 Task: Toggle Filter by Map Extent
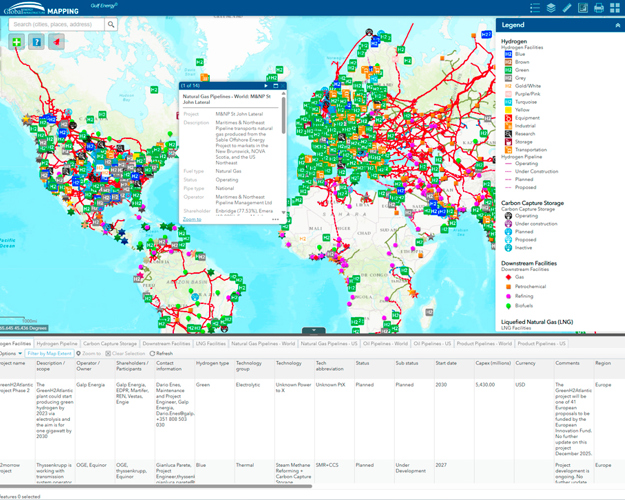(49, 353)
